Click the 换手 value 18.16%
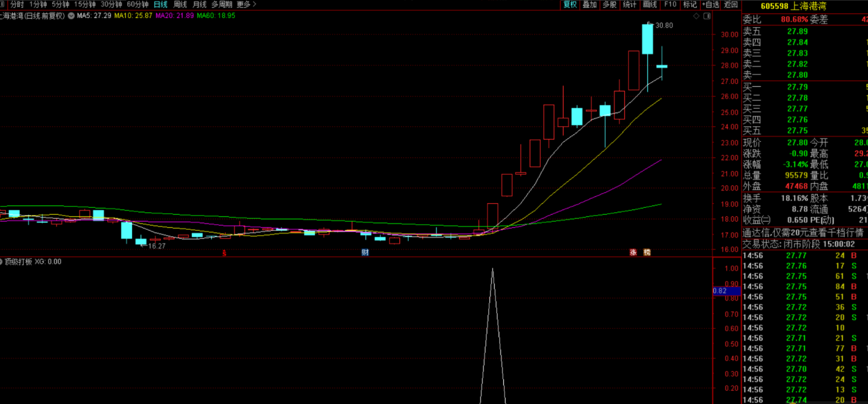Screen dimensions: 868x404 [x=794, y=198]
